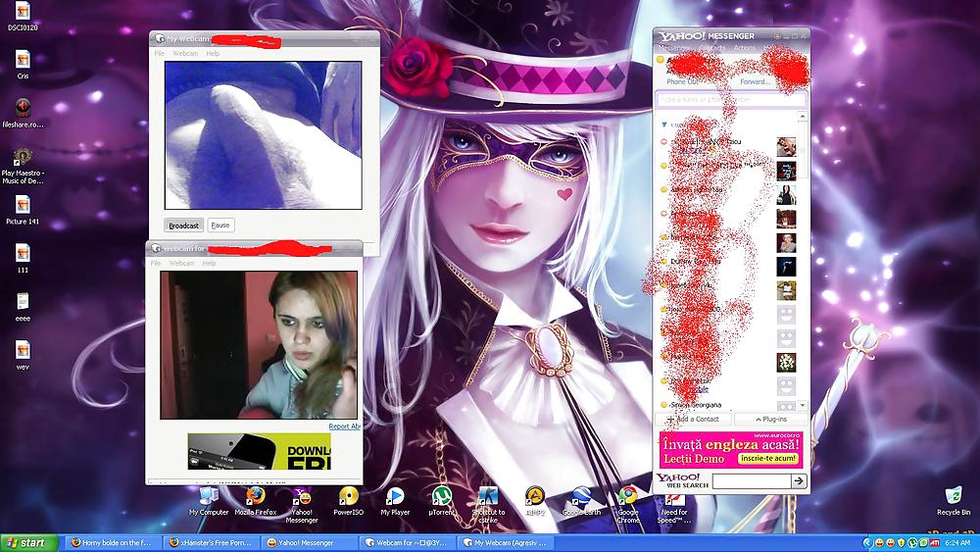Select the My Player desktop icon

click(395, 501)
